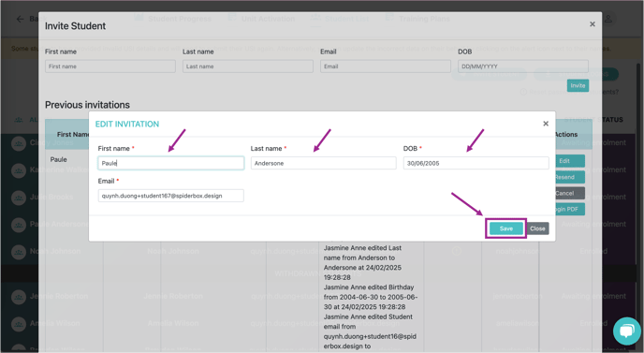Click log entry about Last name edit
This screenshot has height=353, width=644.
[363, 262]
